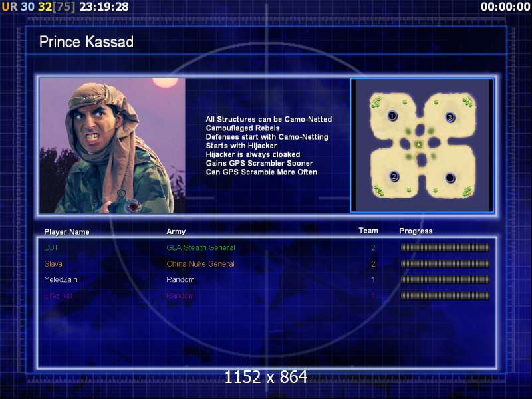
Task: Click the Prince Kassad portrait image
Action: pyautogui.click(x=112, y=146)
